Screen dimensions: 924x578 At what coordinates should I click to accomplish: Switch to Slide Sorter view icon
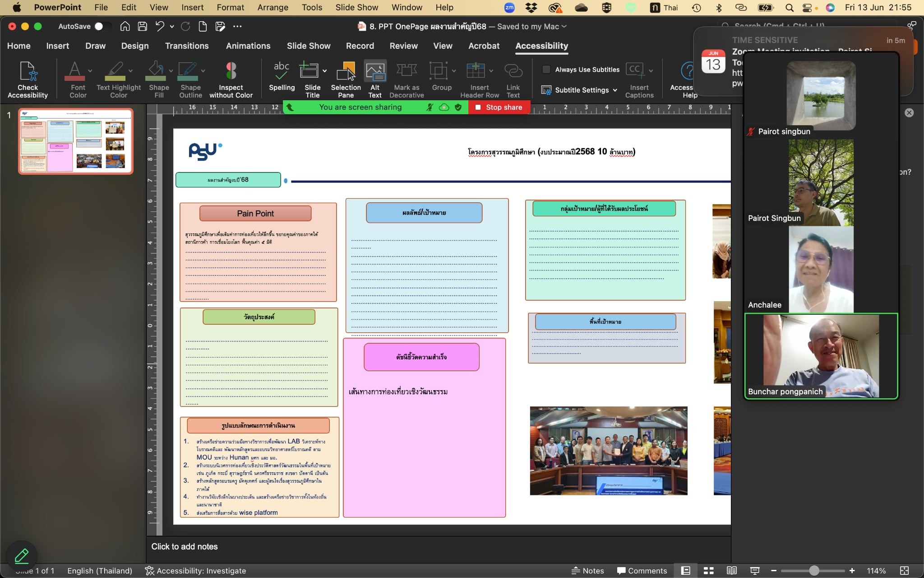tap(709, 571)
